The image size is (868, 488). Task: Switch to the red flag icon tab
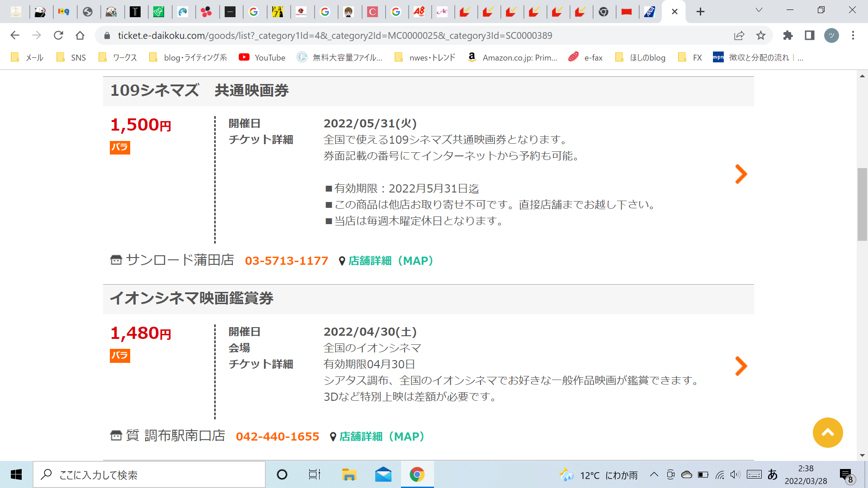[626, 12]
